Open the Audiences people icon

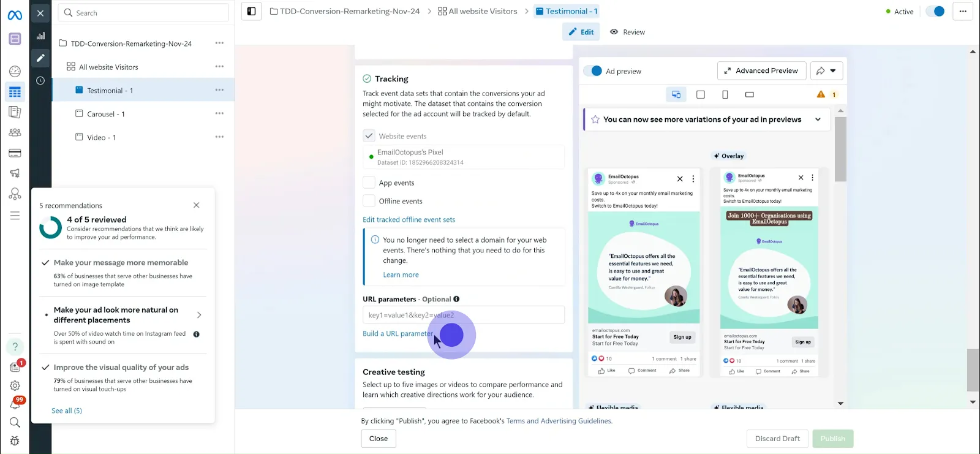pyautogui.click(x=15, y=132)
